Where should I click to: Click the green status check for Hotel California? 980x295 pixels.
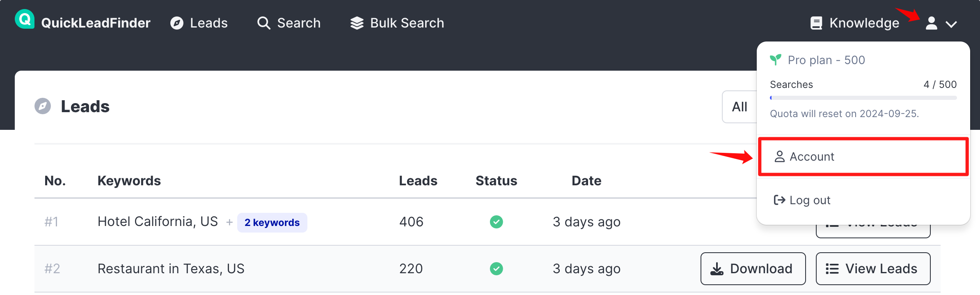pos(496,222)
